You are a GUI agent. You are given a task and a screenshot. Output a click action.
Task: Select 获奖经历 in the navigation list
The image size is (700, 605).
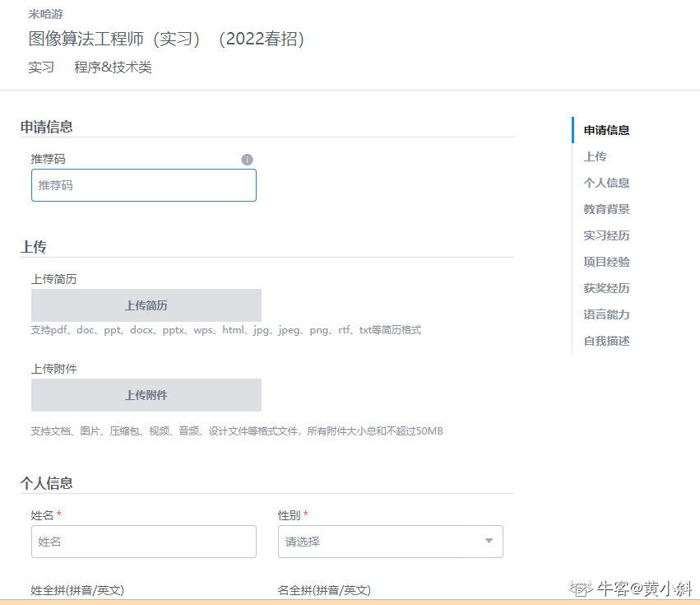(x=606, y=287)
